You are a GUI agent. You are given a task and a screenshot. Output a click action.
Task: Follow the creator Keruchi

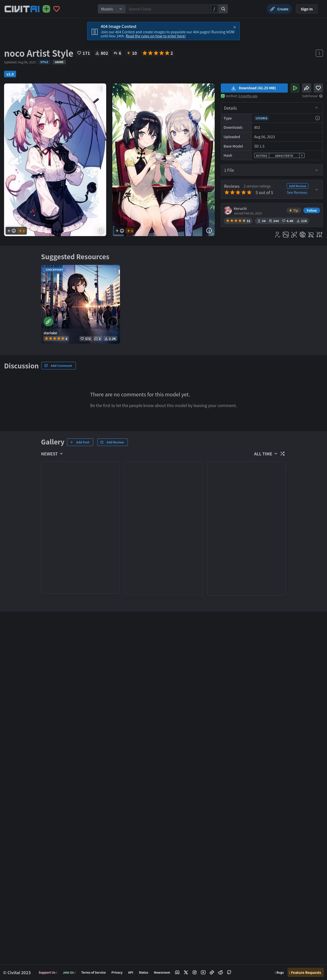[311, 210]
